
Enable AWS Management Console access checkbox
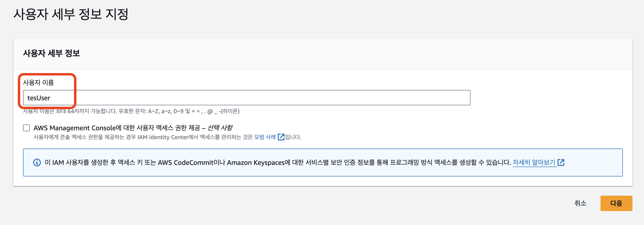(26, 128)
